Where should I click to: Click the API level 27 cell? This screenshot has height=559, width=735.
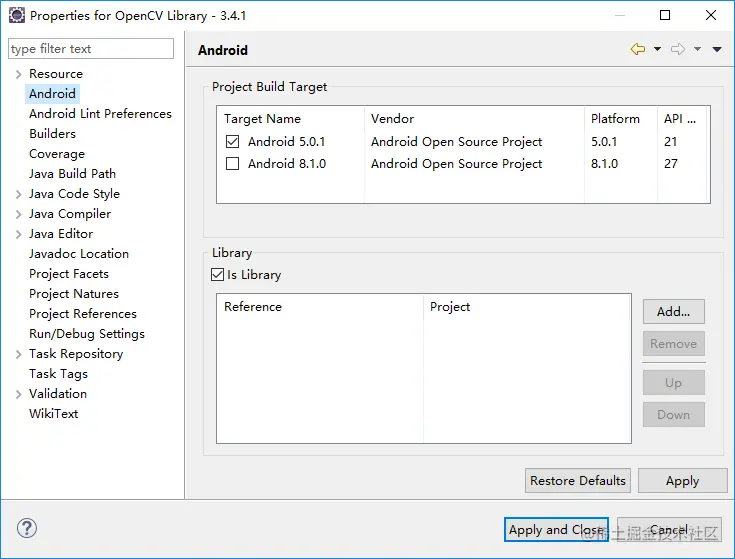click(x=671, y=164)
